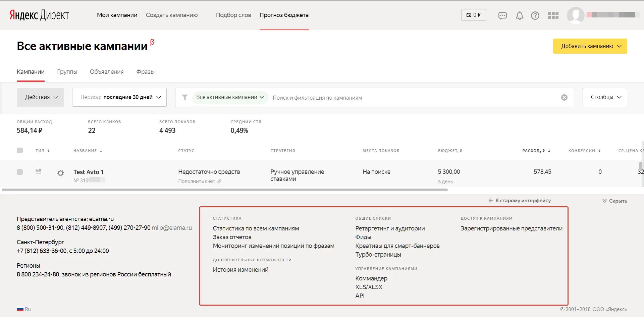Click the user profile avatar

pyautogui.click(x=576, y=15)
